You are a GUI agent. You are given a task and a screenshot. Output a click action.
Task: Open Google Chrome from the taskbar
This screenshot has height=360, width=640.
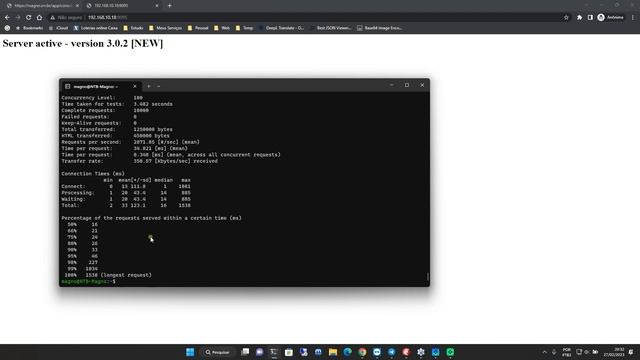point(362,352)
